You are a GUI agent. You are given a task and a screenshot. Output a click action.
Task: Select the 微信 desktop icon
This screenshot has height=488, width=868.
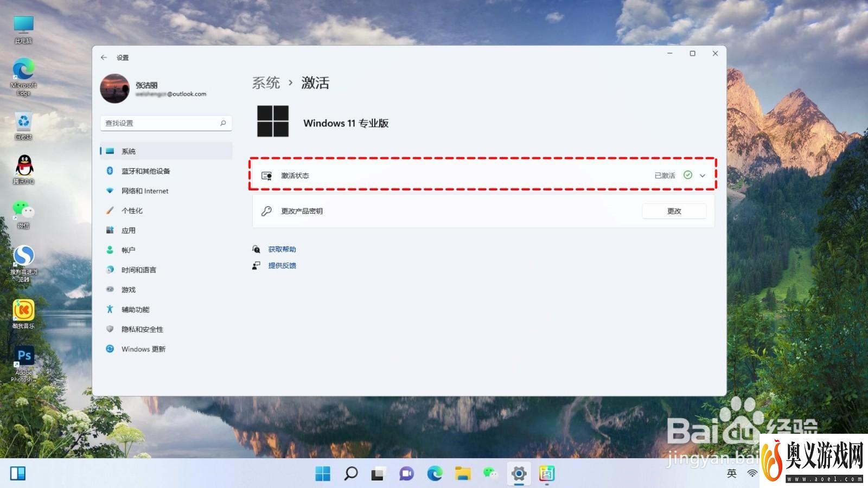pos(23,214)
